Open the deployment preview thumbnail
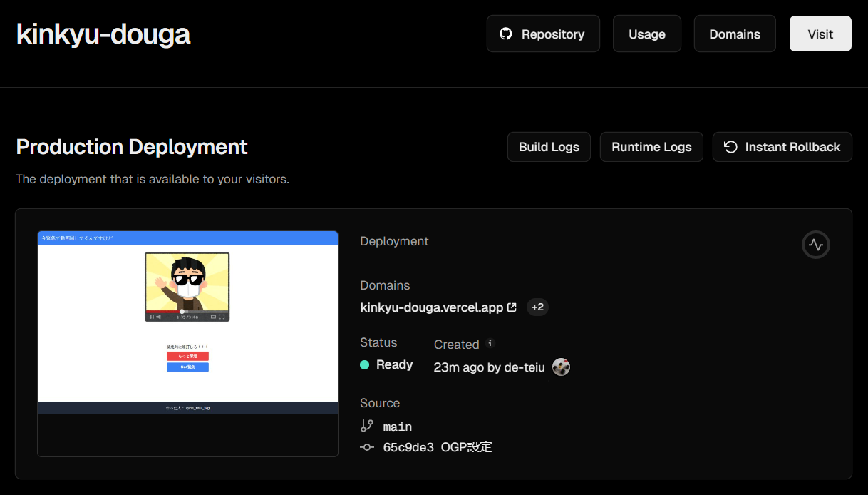868x495 pixels. [187, 344]
